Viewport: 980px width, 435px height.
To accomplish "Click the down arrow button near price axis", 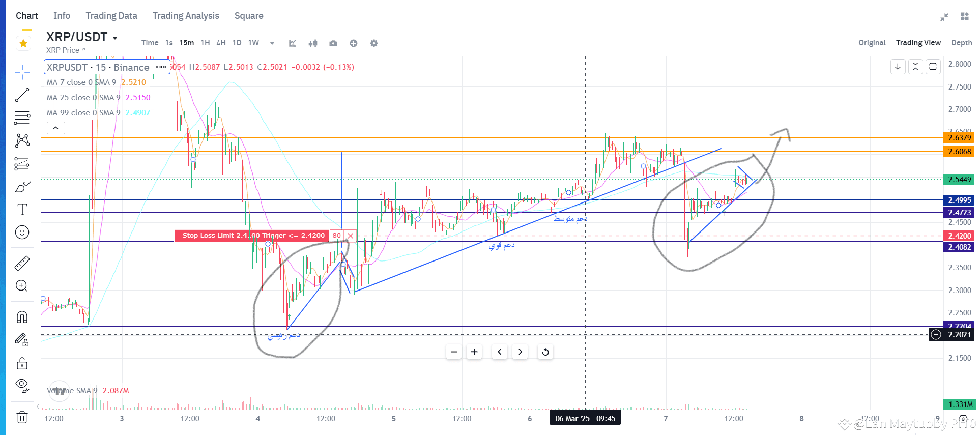I will (898, 67).
